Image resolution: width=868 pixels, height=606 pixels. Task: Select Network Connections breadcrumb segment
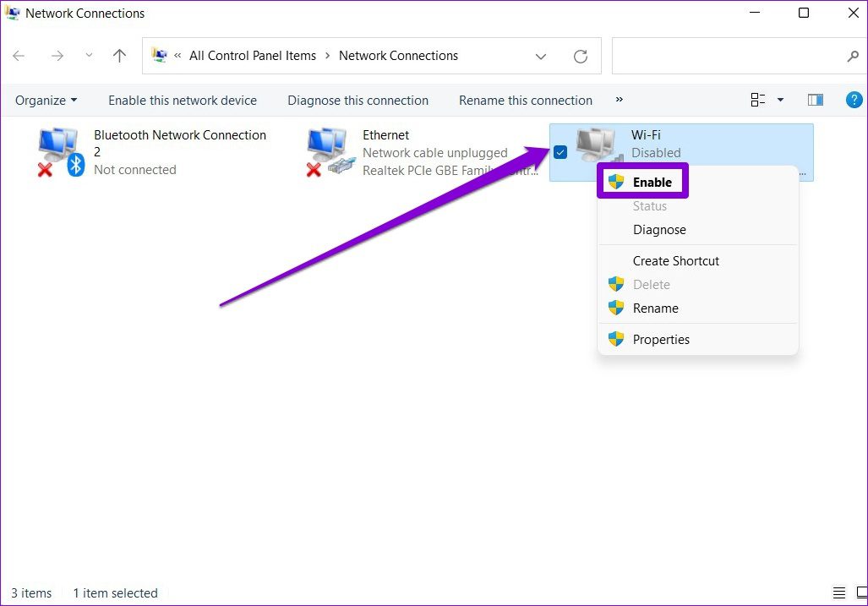pos(398,55)
